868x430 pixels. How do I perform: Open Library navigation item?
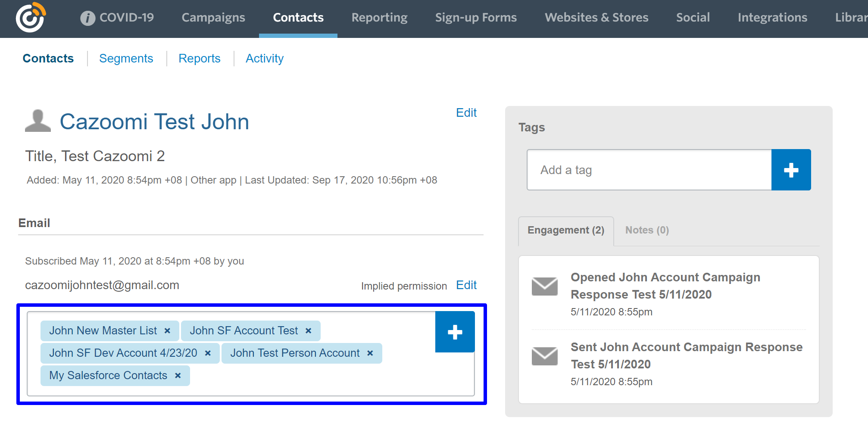pyautogui.click(x=851, y=17)
